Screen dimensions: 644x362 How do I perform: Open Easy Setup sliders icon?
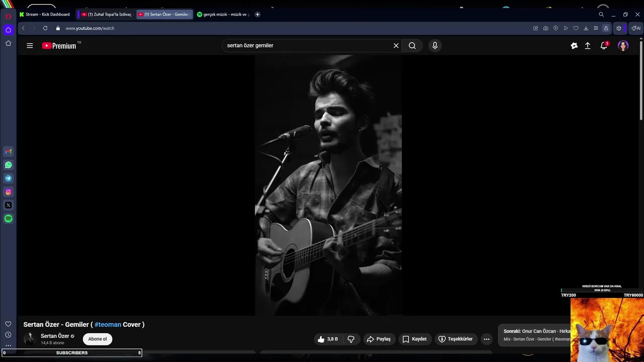point(596,29)
